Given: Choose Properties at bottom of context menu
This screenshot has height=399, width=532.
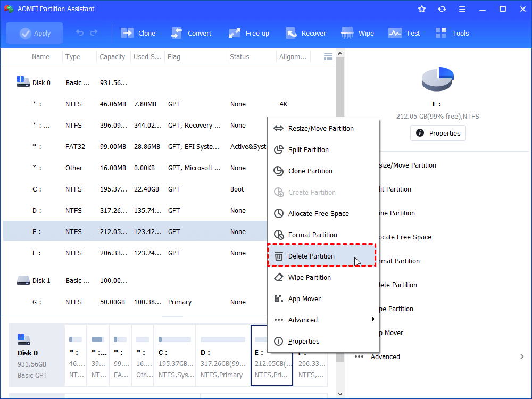Looking at the screenshot, I should 323,342.
